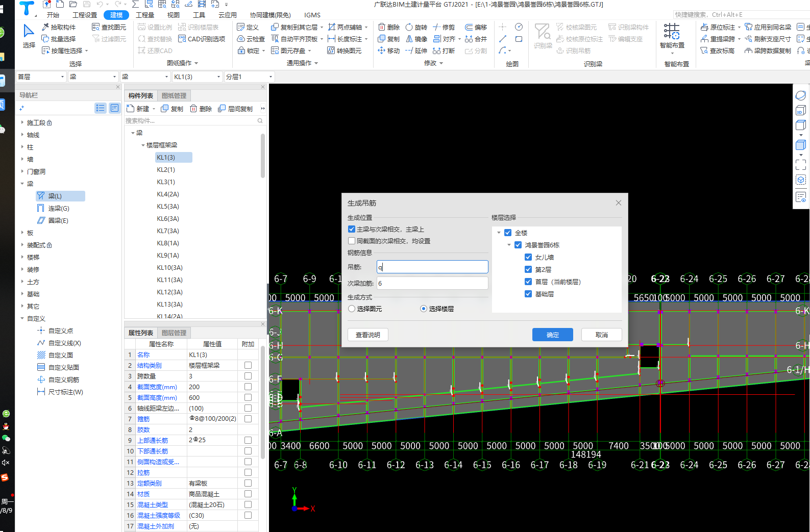The width and height of the screenshot is (810, 532).
Task: Select the 批量选择 batch select tool
Action: click(x=59, y=39)
